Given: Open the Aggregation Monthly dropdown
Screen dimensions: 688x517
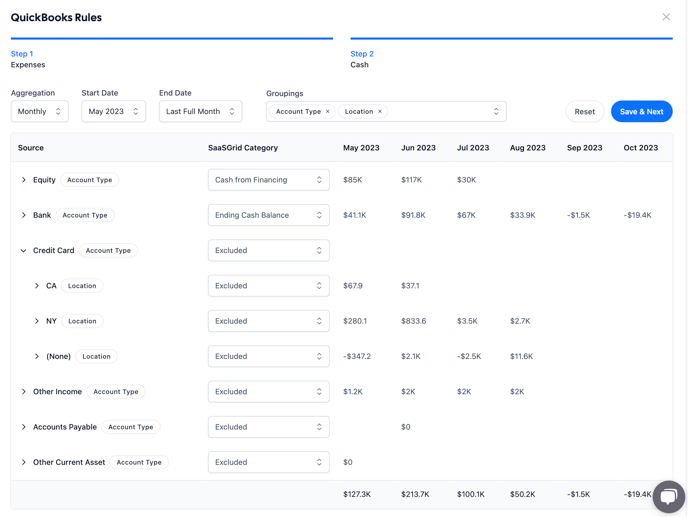Looking at the screenshot, I should (x=40, y=112).
